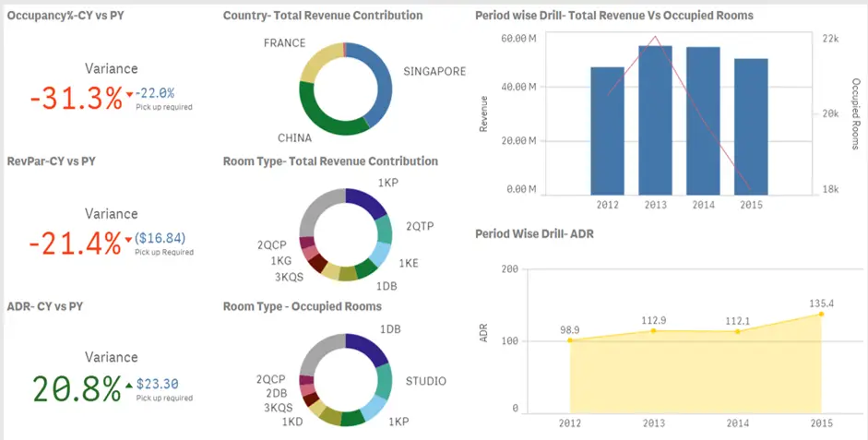Select the 98.9 ADR point for 2012

click(570, 340)
